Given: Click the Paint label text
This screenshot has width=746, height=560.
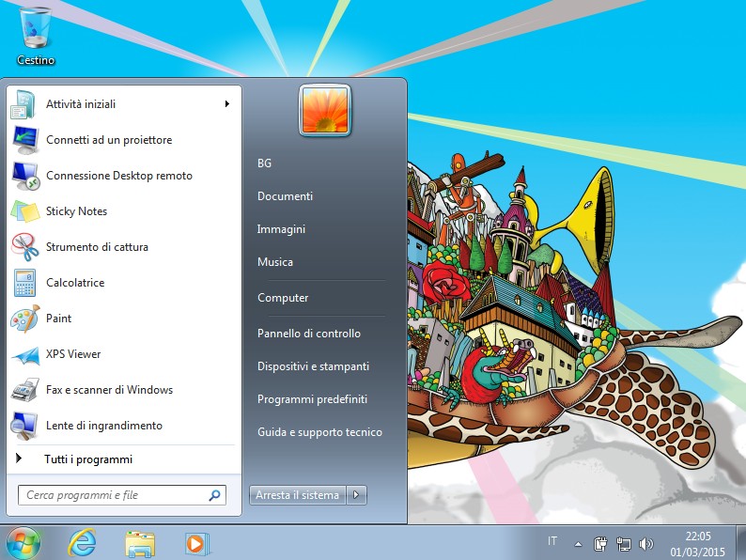Looking at the screenshot, I should [x=58, y=319].
